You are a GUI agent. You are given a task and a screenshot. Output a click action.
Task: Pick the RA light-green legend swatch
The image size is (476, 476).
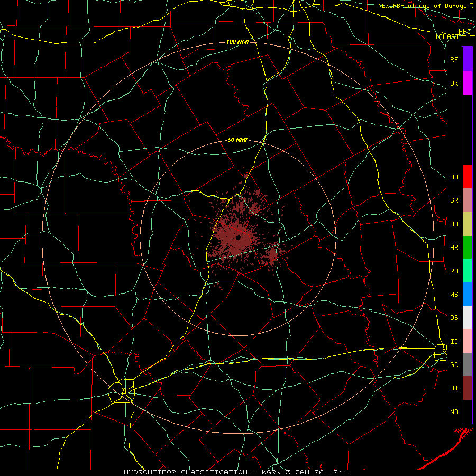coord(467,271)
